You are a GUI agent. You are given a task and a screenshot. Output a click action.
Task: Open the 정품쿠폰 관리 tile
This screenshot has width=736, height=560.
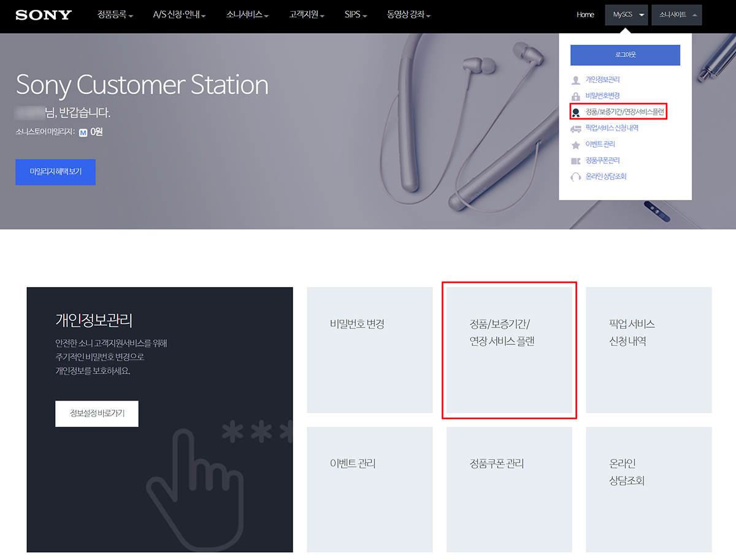pos(509,489)
